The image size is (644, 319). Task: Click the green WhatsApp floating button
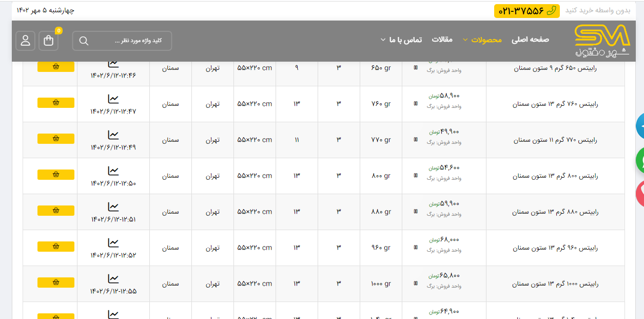(640, 159)
